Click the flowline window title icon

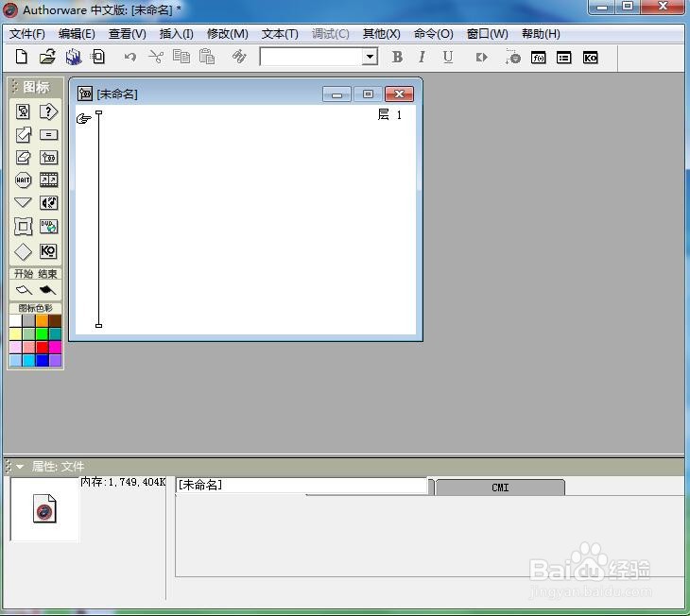click(x=84, y=94)
